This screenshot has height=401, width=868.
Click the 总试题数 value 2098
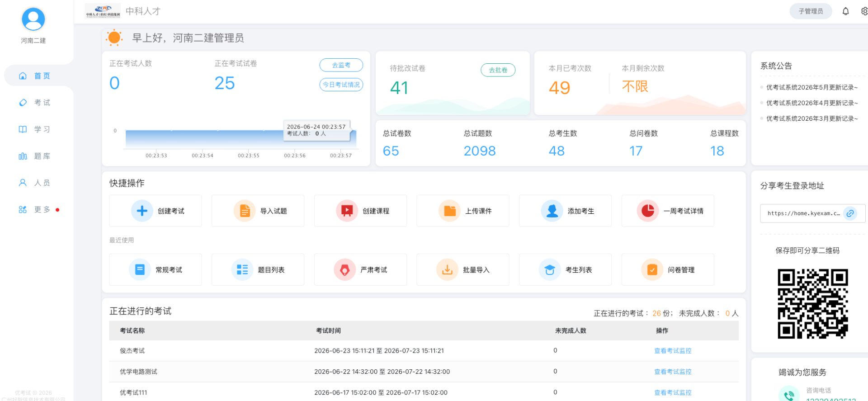pos(480,151)
